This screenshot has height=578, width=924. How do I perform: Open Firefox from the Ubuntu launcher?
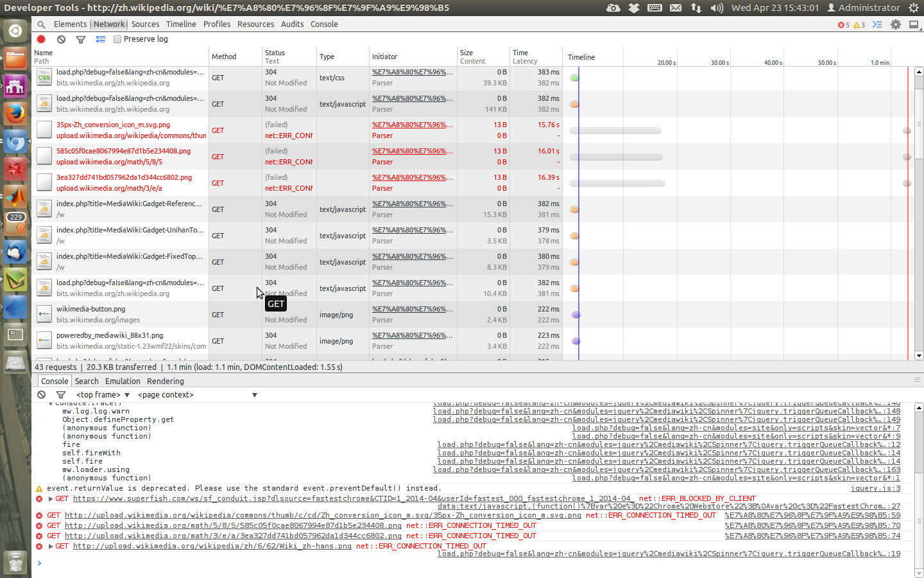pos(15,114)
